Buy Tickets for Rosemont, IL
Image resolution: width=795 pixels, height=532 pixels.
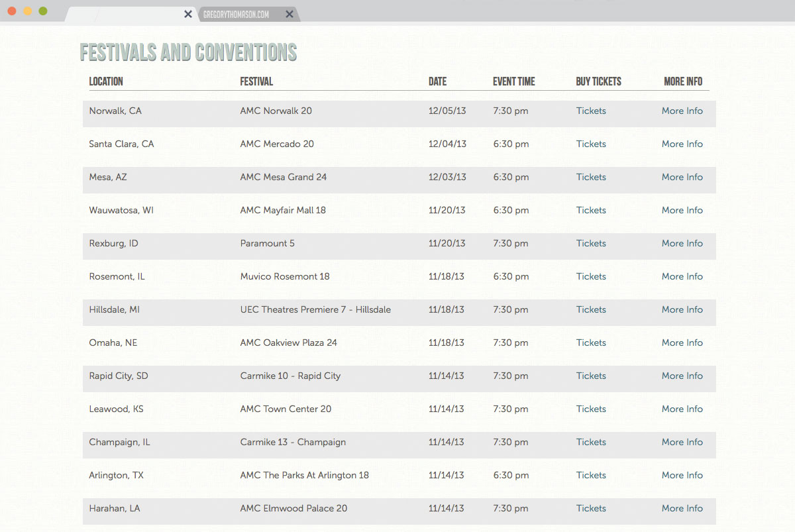click(591, 276)
